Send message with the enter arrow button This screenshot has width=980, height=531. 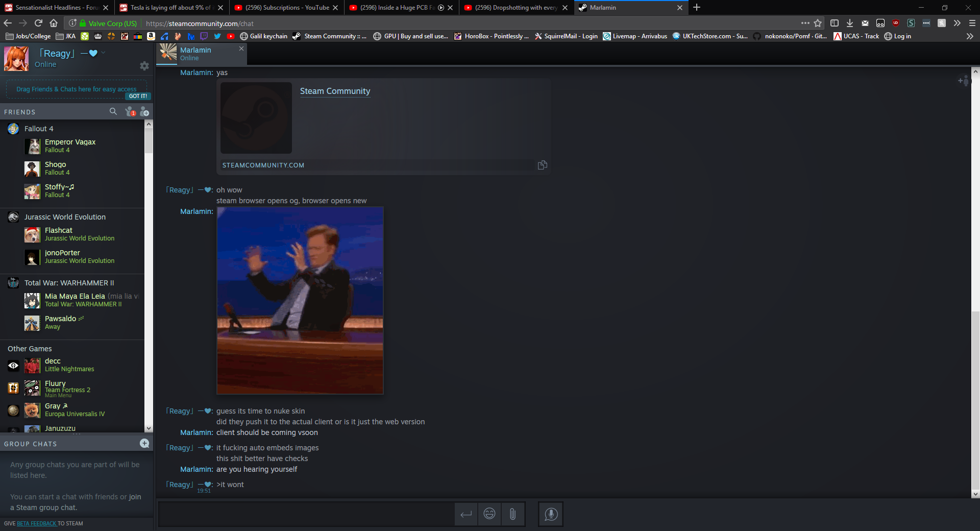point(466,514)
